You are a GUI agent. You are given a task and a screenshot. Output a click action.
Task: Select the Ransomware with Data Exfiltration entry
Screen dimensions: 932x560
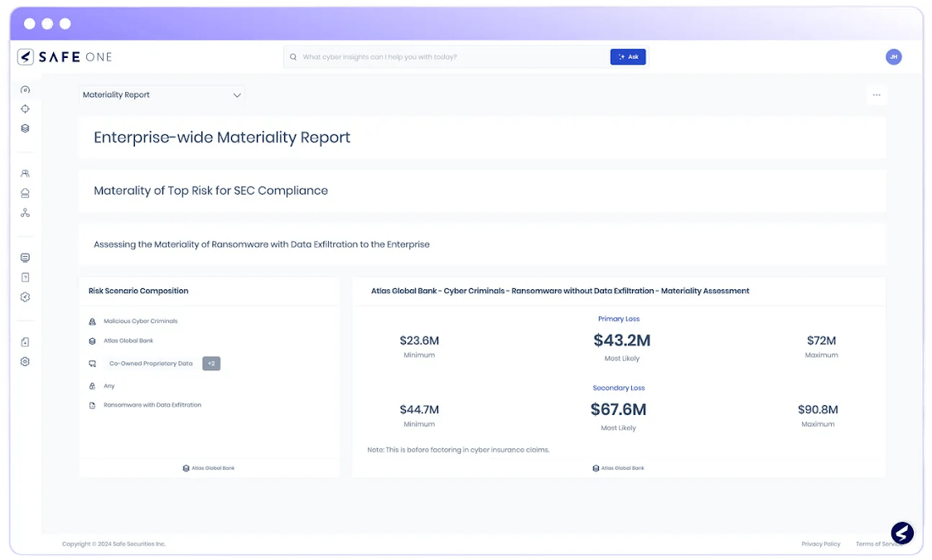pos(152,405)
